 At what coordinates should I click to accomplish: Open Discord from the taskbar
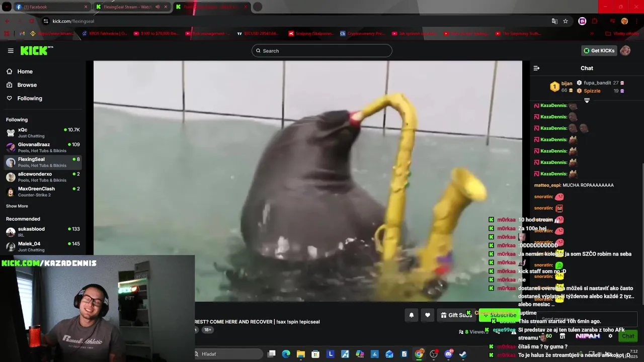point(448,354)
